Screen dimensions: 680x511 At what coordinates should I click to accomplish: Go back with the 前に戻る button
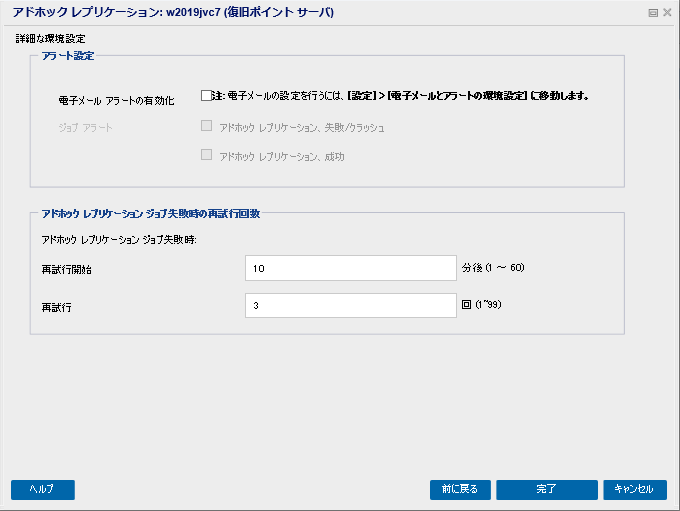(460, 489)
